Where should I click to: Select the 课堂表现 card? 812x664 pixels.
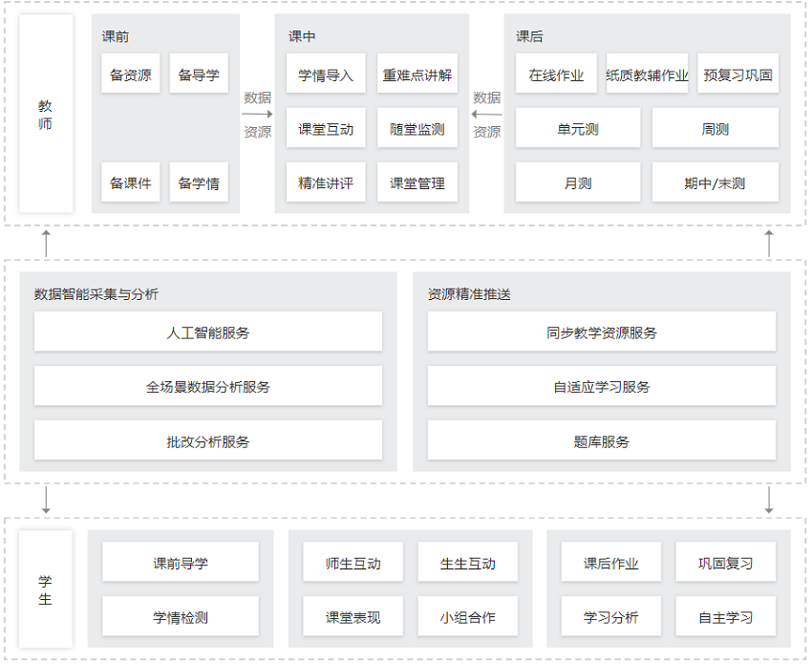tap(353, 616)
